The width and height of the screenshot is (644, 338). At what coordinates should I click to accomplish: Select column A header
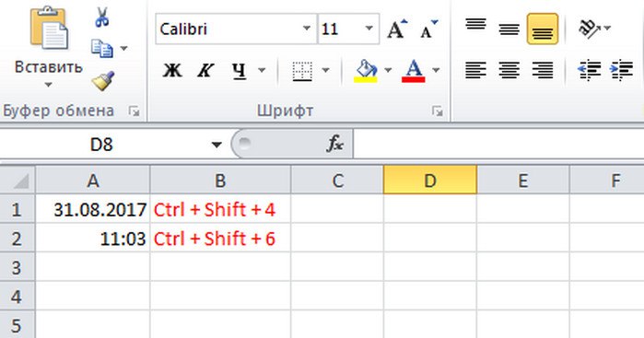pyautogui.click(x=93, y=181)
